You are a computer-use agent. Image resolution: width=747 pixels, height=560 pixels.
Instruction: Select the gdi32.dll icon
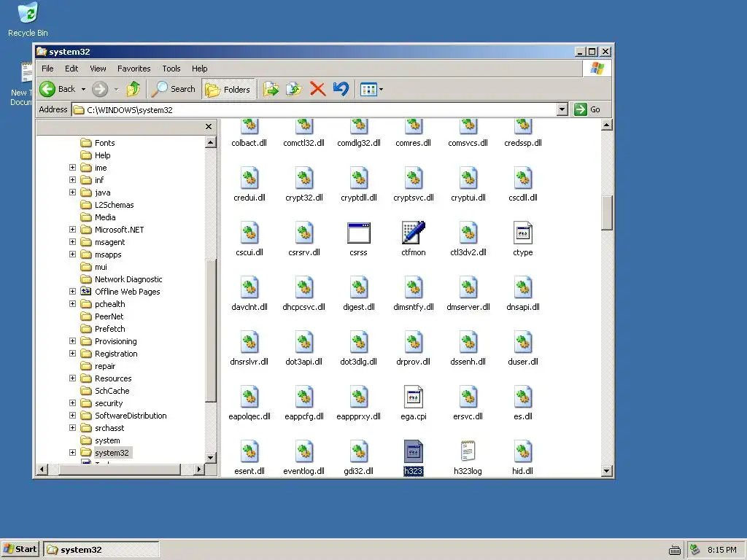pyautogui.click(x=358, y=451)
